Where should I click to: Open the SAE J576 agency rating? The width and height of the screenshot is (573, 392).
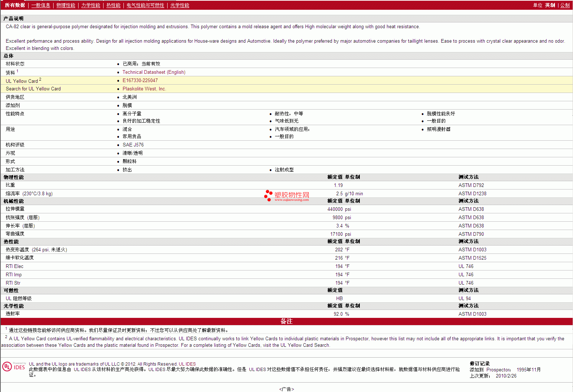pyautogui.click(x=133, y=145)
